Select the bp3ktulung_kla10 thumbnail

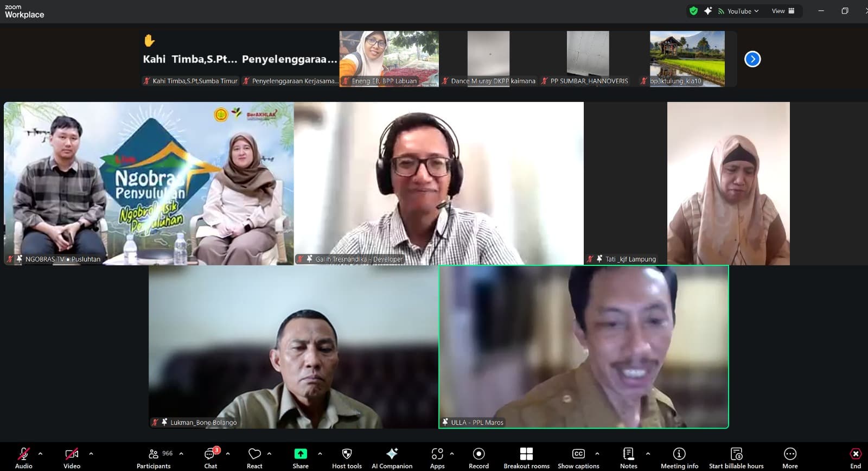click(x=687, y=59)
